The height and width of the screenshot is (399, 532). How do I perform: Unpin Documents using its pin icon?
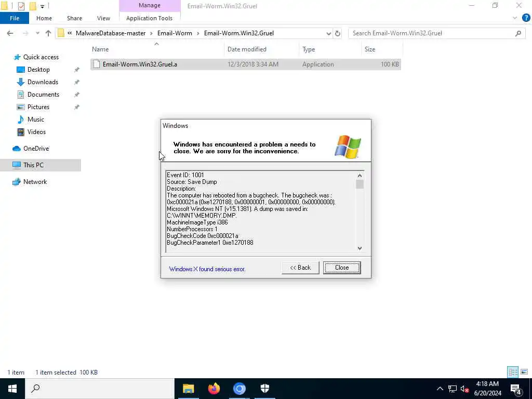(77, 95)
